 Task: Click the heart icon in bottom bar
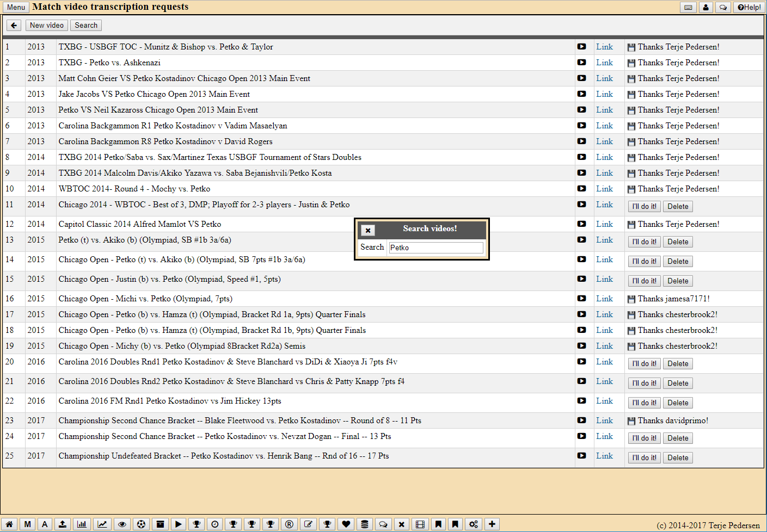coord(346,524)
